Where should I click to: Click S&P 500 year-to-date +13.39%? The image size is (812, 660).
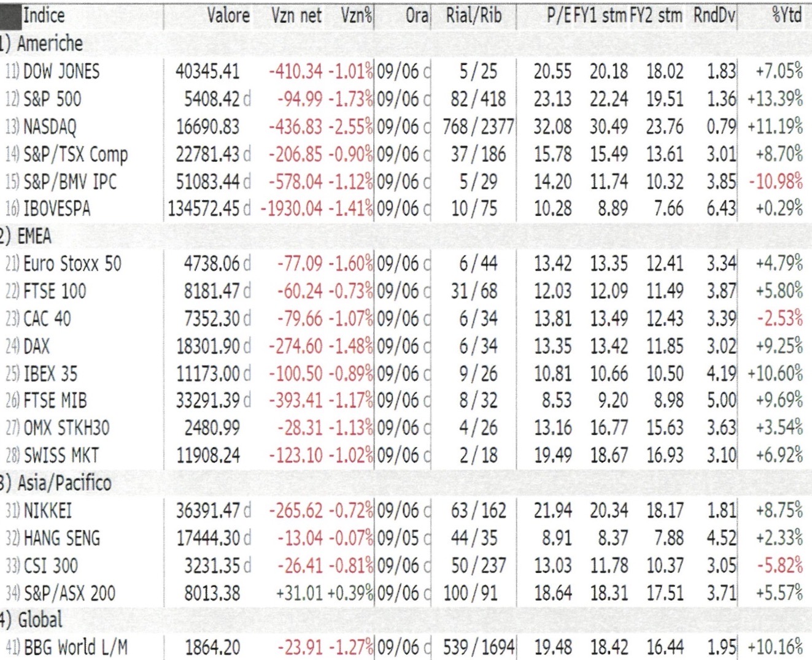pos(775,99)
